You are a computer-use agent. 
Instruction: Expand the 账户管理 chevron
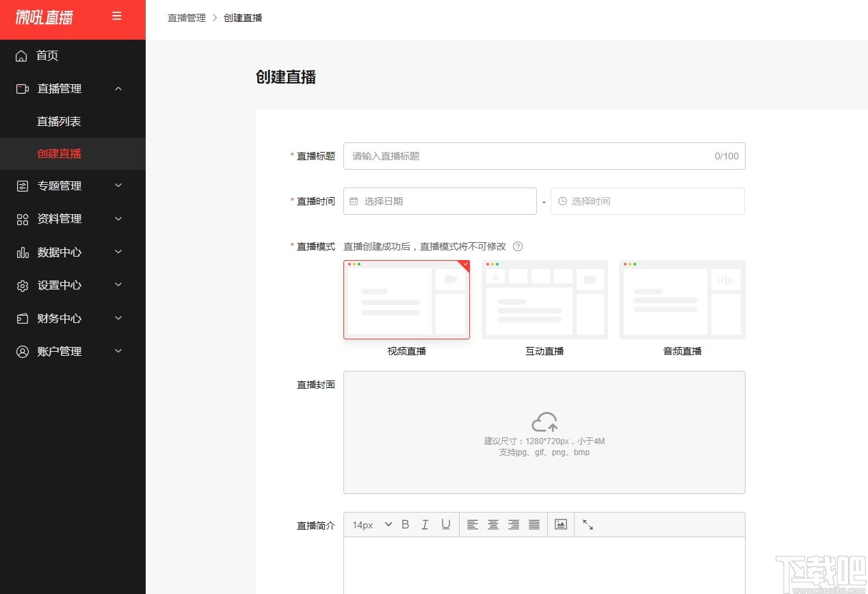(x=118, y=351)
